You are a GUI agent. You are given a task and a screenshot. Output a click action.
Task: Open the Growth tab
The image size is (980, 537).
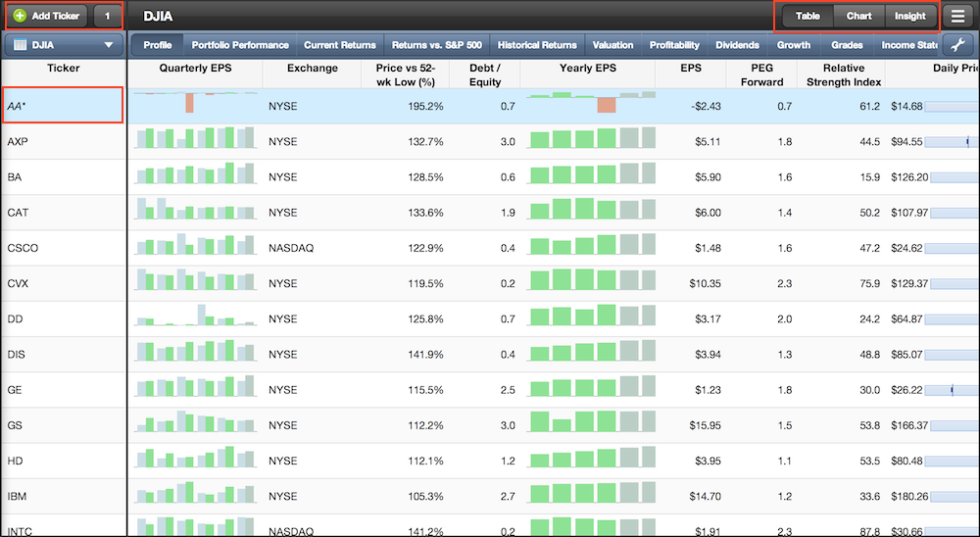[x=794, y=45]
